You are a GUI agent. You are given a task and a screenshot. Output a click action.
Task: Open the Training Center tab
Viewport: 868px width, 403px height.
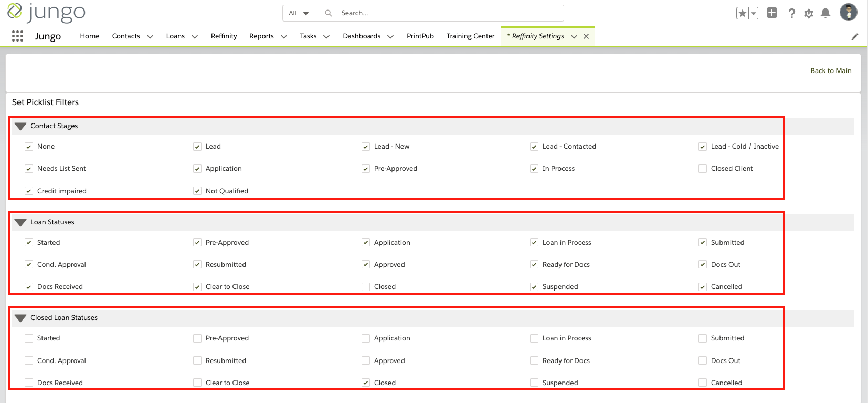[470, 36]
